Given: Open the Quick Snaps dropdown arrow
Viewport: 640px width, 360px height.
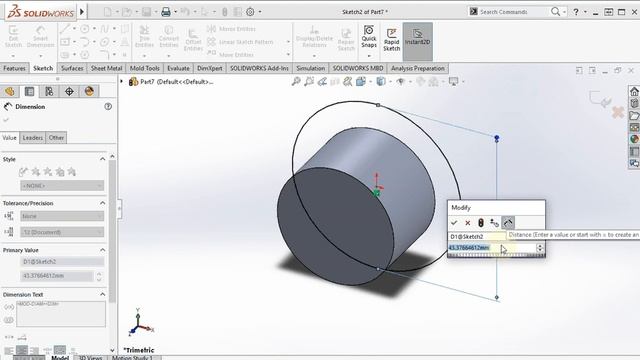Looking at the screenshot, I should tap(369, 56).
